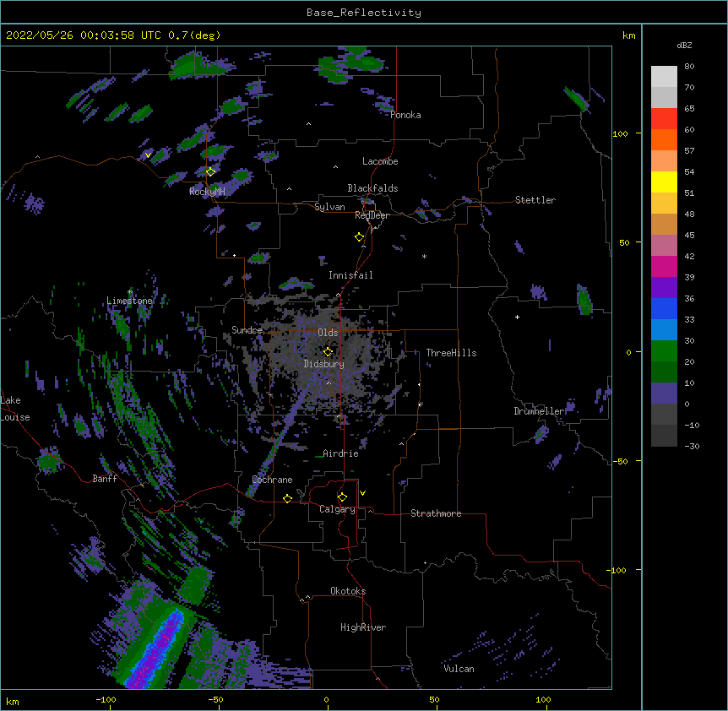Click the white plus marker east of ThreeHills
The width and height of the screenshot is (728, 711).
coord(517,317)
